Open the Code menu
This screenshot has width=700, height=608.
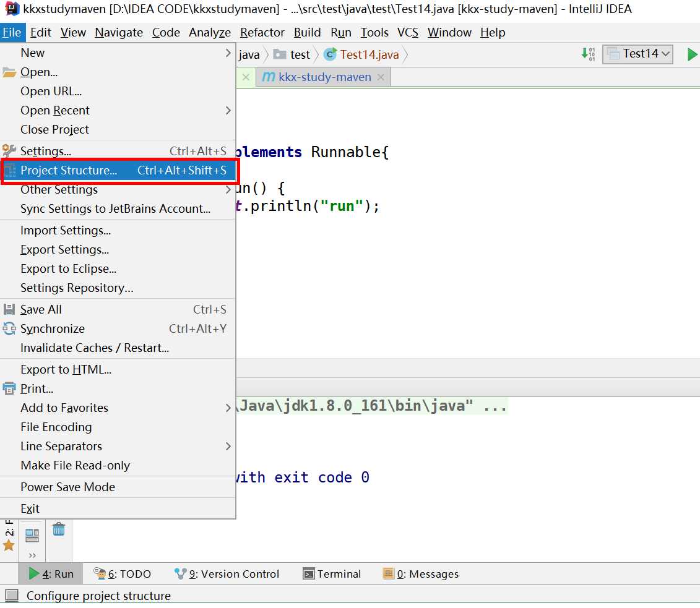click(166, 33)
